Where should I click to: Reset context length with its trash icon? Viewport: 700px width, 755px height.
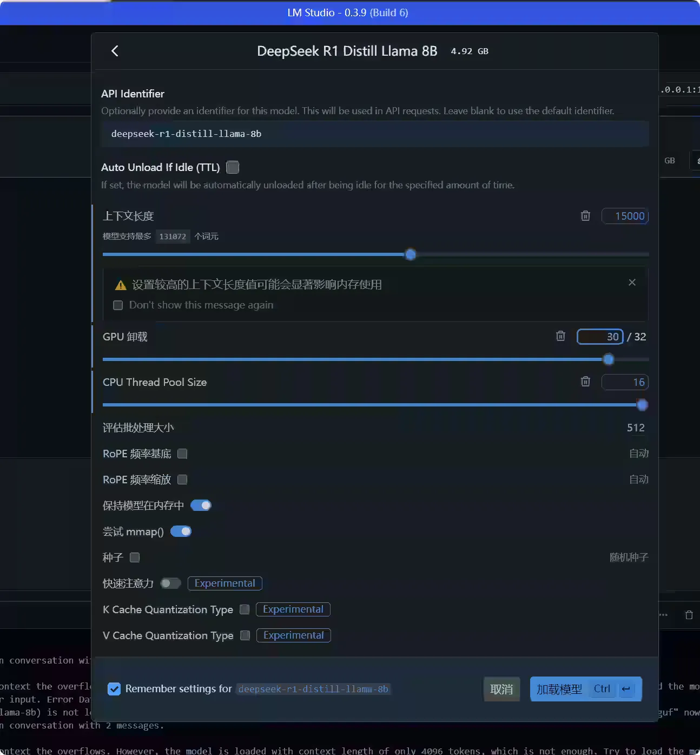click(585, 216)
